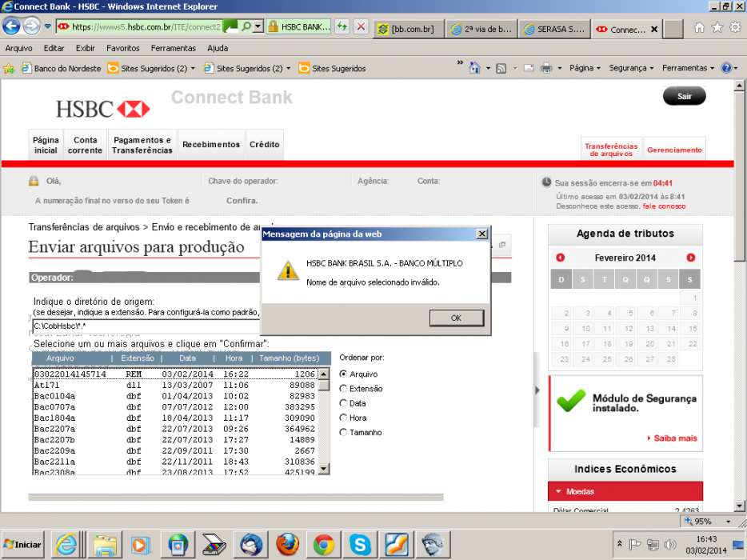Click the Refresh page icon

[x=342, y=27]
